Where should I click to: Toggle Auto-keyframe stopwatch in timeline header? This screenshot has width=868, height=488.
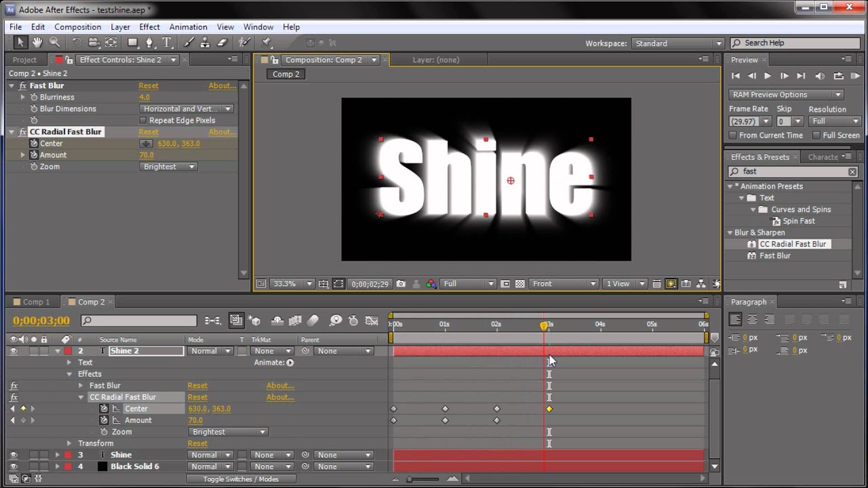pos(353,321)
